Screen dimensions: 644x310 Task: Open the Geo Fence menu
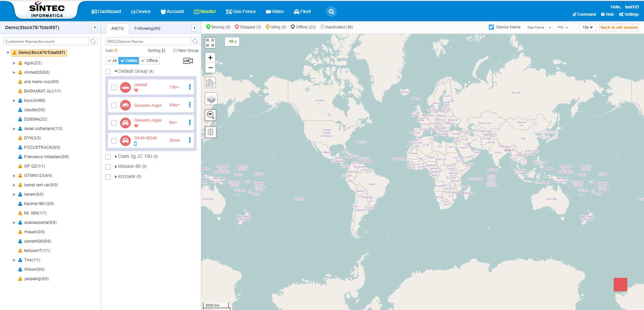pos(241,11)
